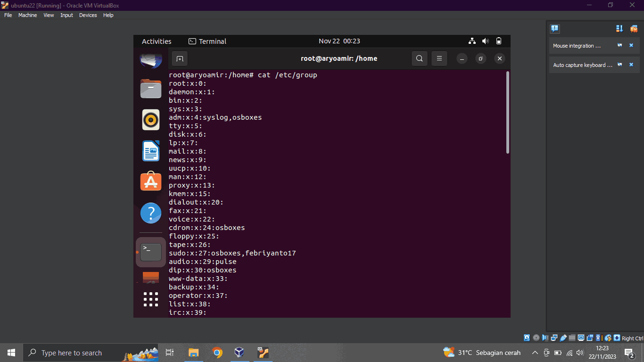This screenshot has width=644, height=362.
Task: Open the Terminal app menu in top bar
Action: (207, 41)
